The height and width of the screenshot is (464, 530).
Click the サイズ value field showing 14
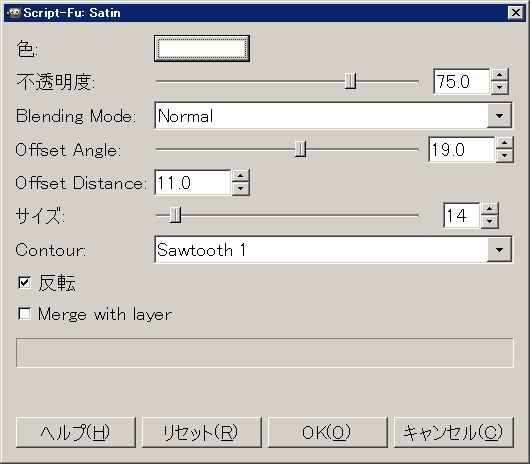461,215
